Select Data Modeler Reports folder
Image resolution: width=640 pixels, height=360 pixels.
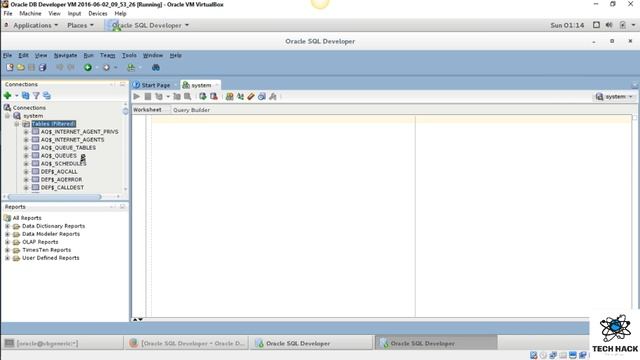point(51,234)
